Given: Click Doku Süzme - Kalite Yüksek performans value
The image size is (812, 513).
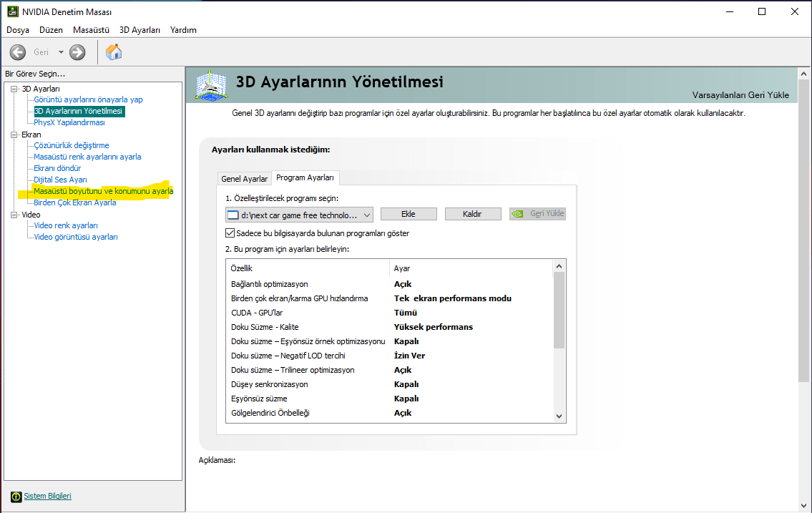Looking at the screenshot, I should 434,327.
